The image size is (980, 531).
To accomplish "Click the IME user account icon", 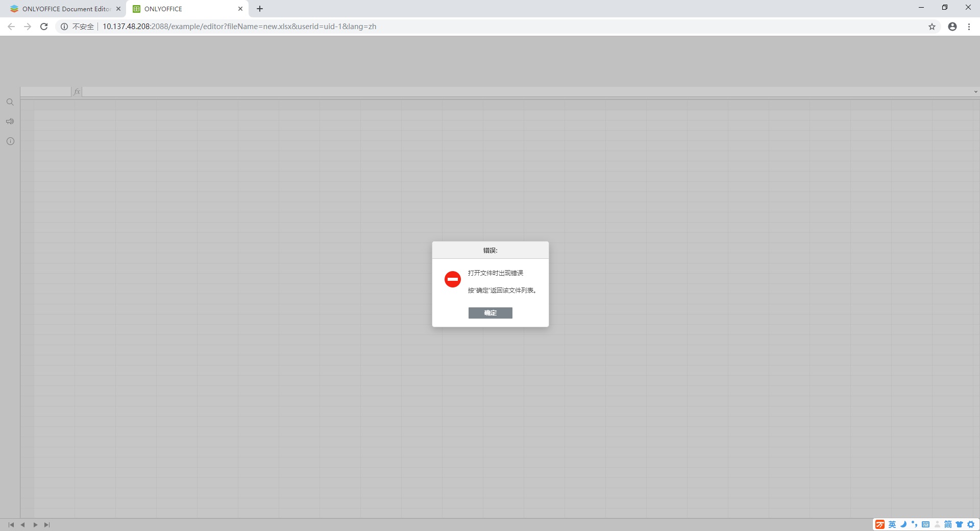I will (937, 524).
